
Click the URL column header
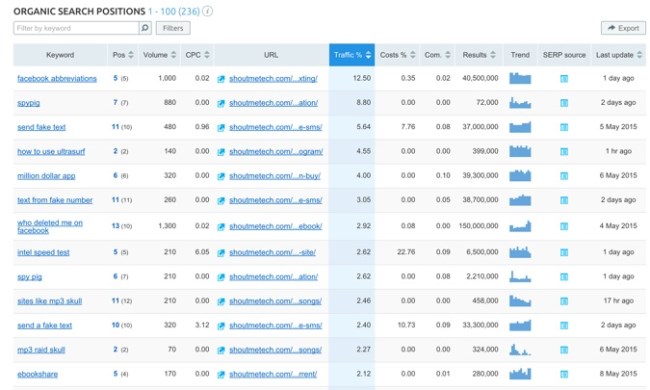(271, 55)
